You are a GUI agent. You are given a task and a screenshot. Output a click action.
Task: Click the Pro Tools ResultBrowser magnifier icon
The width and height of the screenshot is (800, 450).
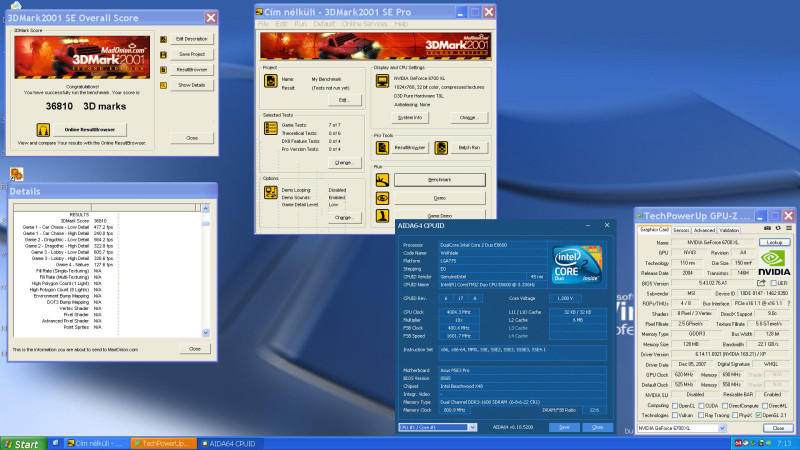coord(382,147)
